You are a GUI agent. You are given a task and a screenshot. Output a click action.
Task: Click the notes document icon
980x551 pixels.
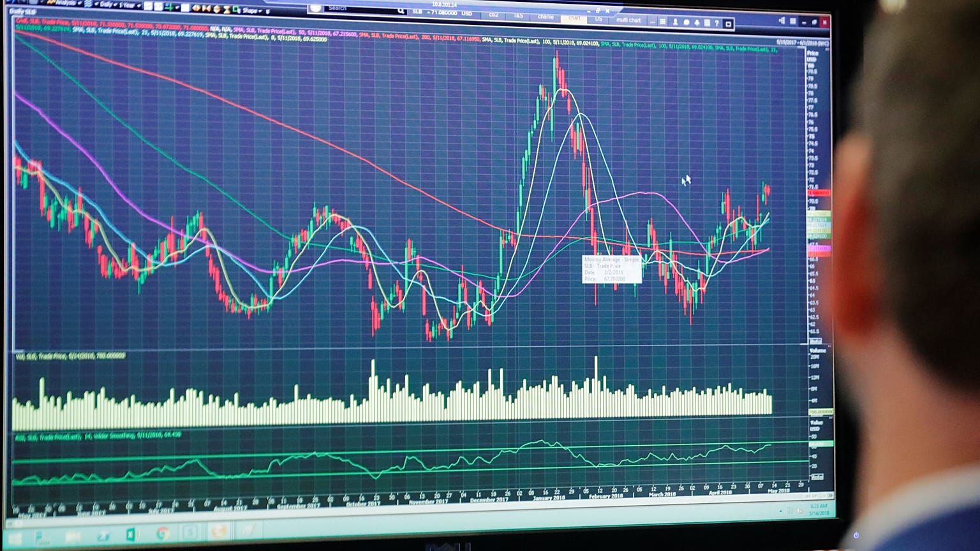coord(707,23)
